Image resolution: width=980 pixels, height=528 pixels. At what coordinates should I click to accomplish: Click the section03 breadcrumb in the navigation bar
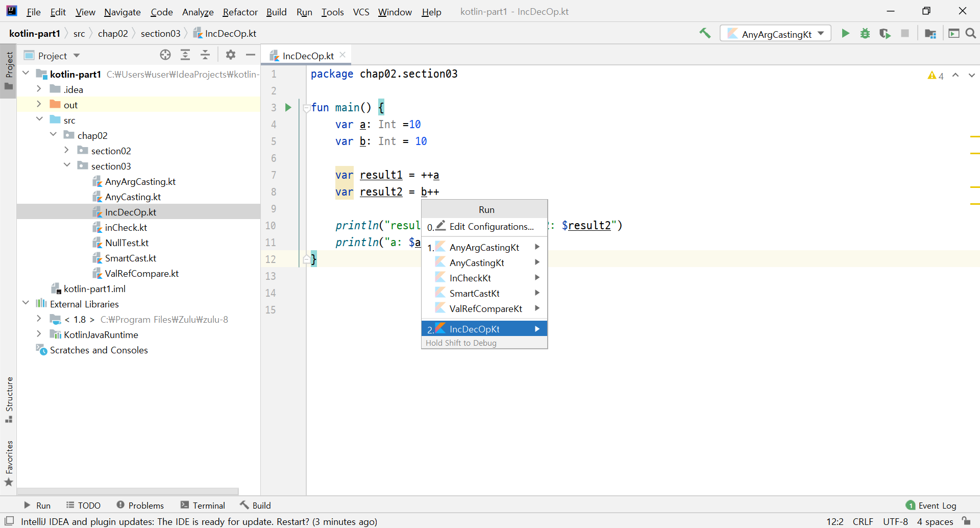[x=160, y=33]
